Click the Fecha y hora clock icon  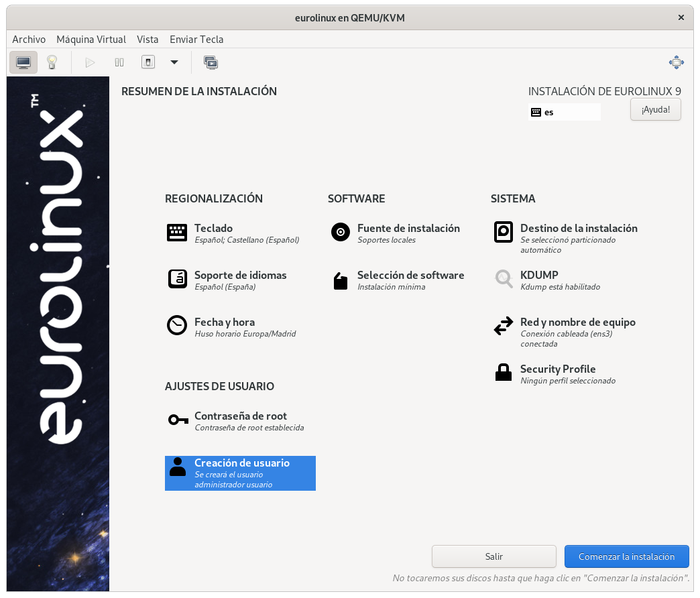[177, 326]
